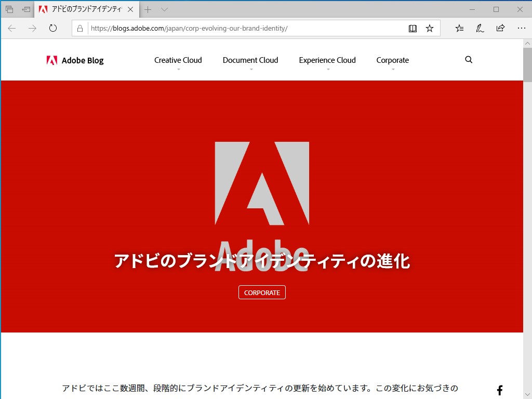The height and width of the screenshot is (399, 532).
Task: Click the CORPORATE button on the banner
Action: (262, 292)
